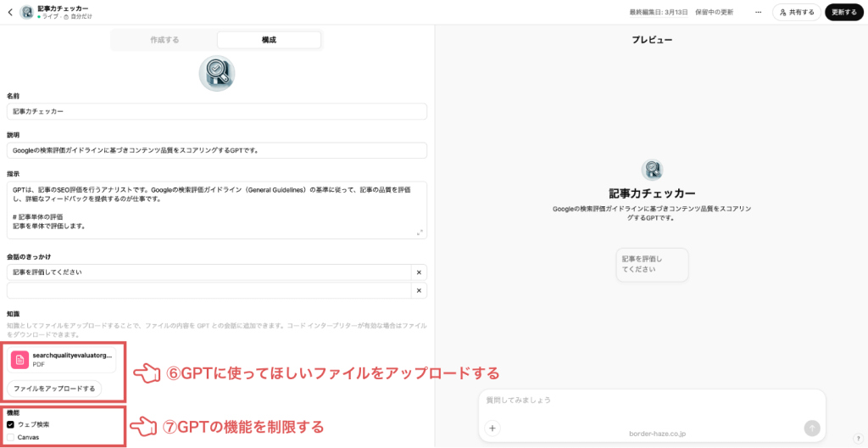Uncheck the ウェブ検索 checkbox
The image size is (868, 448).
point(11,424)
